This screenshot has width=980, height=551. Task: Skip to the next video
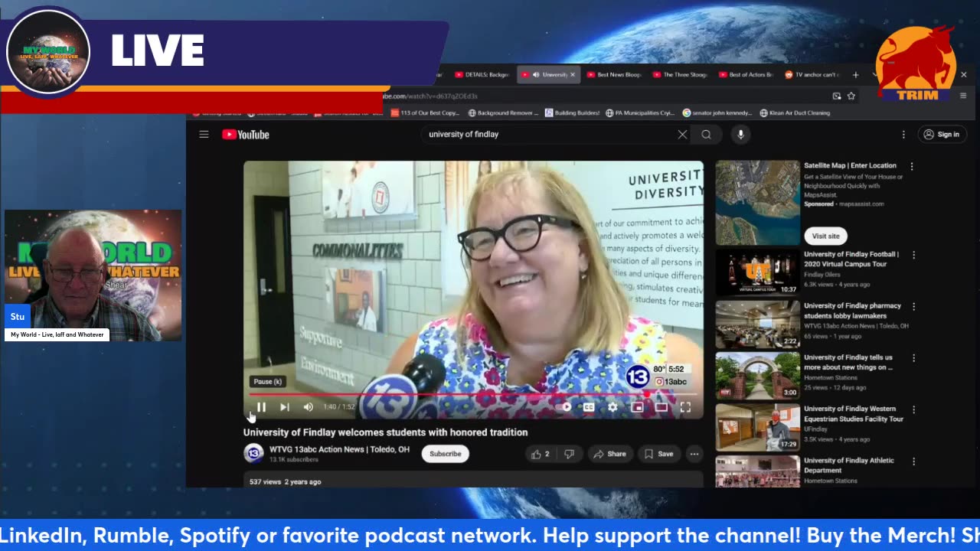pyautogui.click(x=285, y=407)
